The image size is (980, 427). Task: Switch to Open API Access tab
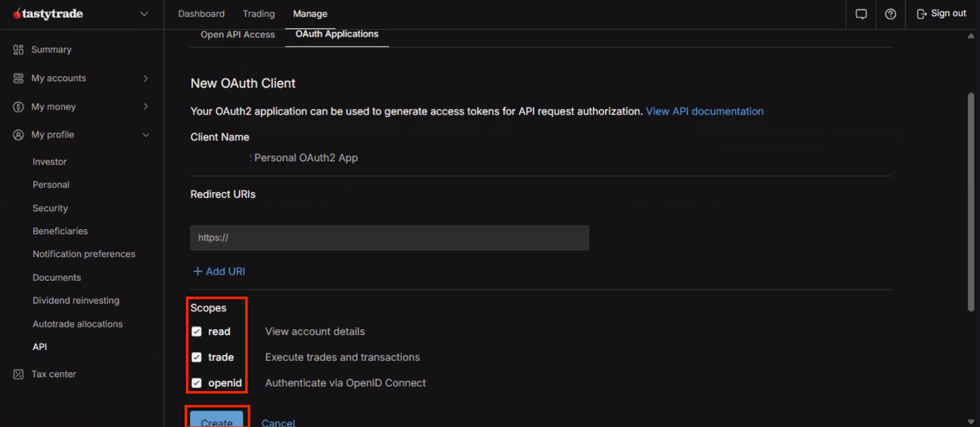pos(238,35)
